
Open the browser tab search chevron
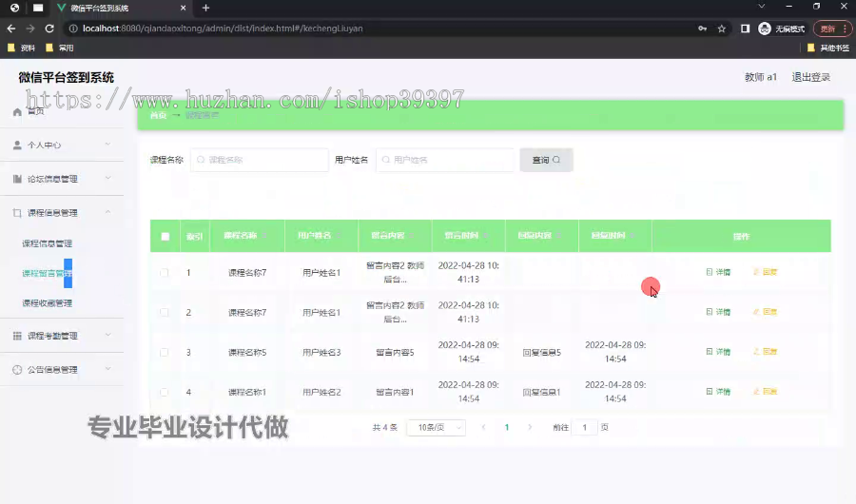[762, 7]
